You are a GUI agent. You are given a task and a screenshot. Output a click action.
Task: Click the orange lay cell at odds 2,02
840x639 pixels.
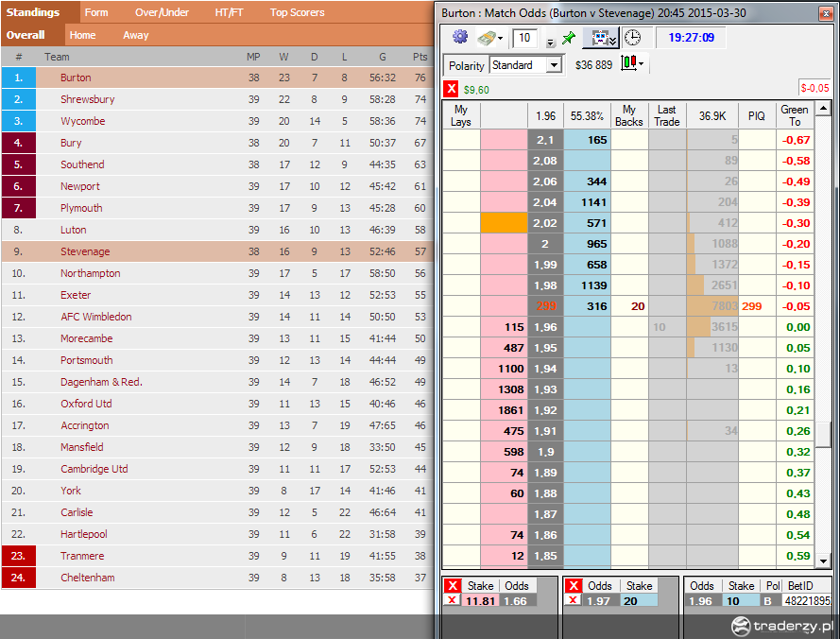[504, 223]
